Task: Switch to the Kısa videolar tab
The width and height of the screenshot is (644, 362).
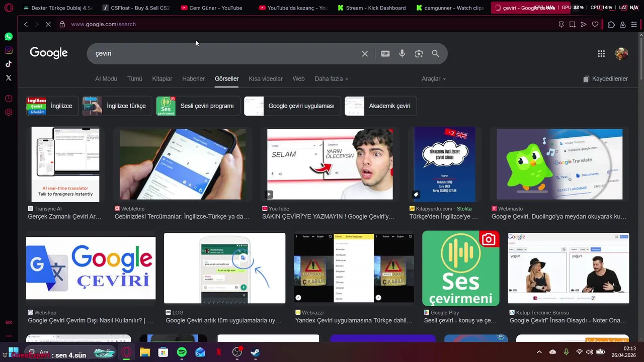Action: (x=266, y=79)
